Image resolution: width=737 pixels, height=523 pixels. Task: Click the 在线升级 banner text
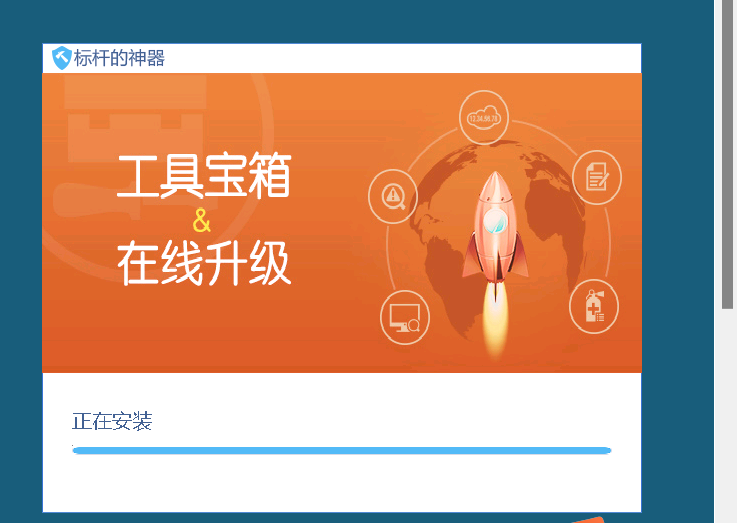204,263
